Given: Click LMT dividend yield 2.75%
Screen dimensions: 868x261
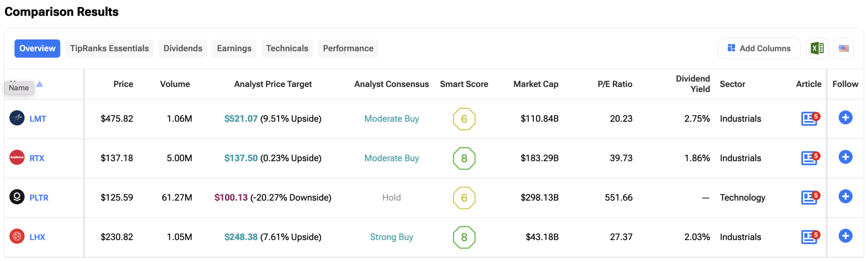Looking at the screenshot, I should click(x=697, y=119).
